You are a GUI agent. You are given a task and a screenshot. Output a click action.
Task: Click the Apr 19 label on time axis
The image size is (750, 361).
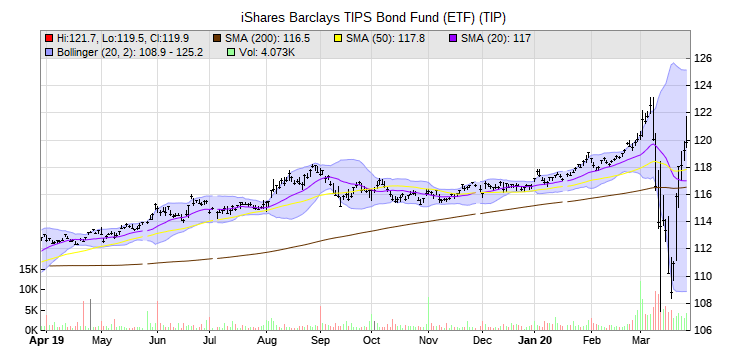(x=46, y=341)
